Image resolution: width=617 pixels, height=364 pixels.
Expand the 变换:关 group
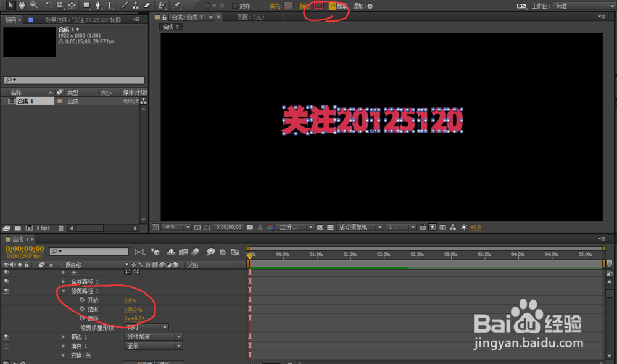[x=64, y=355]
